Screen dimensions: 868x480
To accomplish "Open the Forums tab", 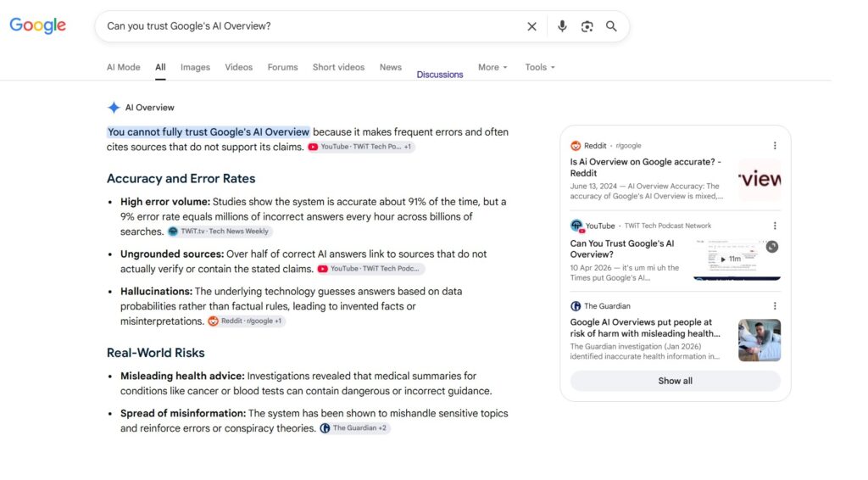I will coord(283,67).
